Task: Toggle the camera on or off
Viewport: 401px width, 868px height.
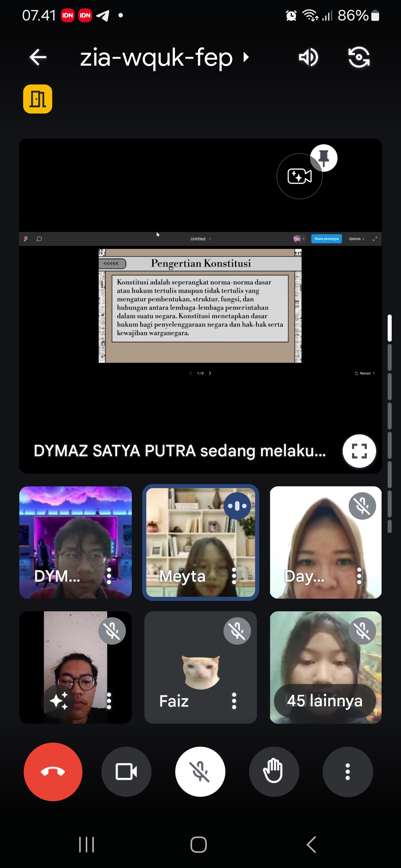Action: click(x=126, y=772)
